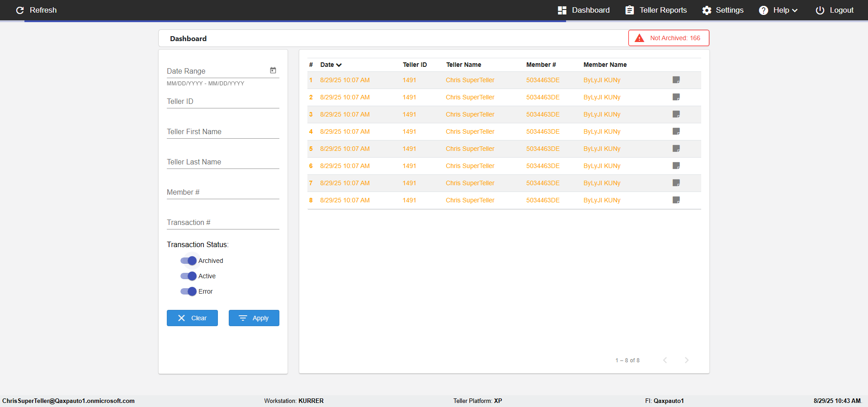This screenshot has height=407, width=868.
Task: Click the Teller ID column header
Action: (415, 65)
